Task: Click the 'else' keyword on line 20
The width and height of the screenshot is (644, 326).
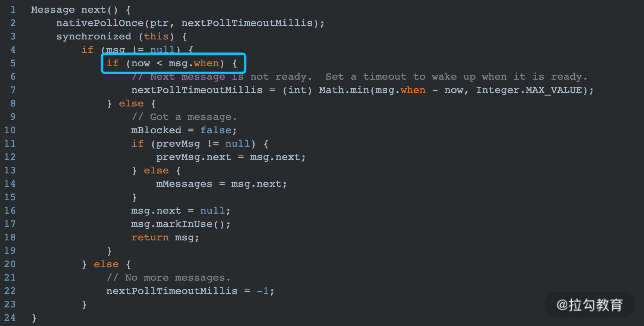Action: click(x=106, y=264)
